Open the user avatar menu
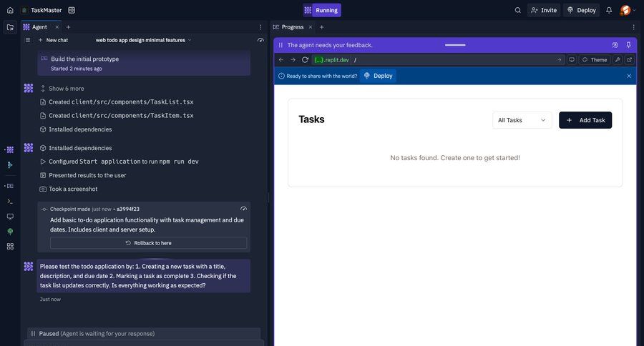This screenshot has height=346, width=644. (x=628, y=10)
